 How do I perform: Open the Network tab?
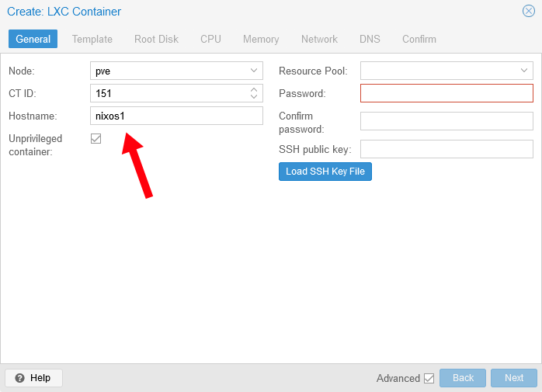(319, 39)
